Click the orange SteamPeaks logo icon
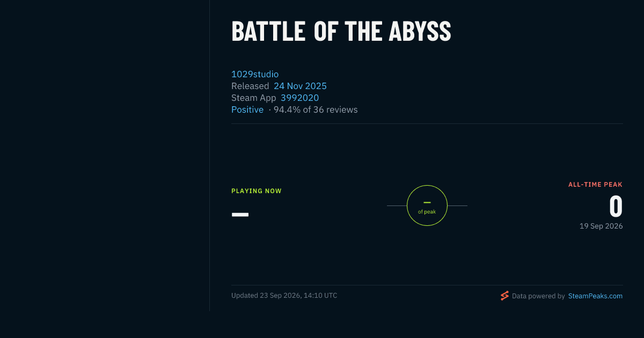Screen dimensions: 644x338 pyautogui.click(x=504, y=296)
